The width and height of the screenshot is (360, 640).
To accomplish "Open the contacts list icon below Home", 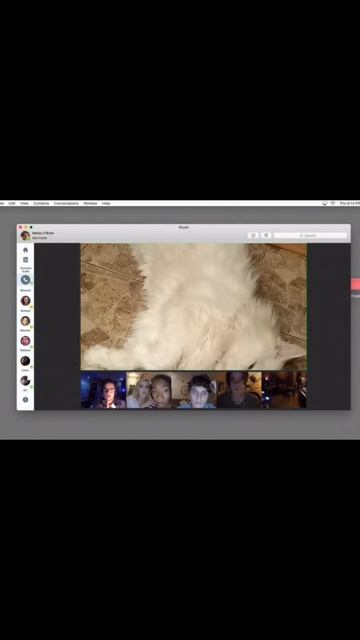I will [x=25, y=260].
